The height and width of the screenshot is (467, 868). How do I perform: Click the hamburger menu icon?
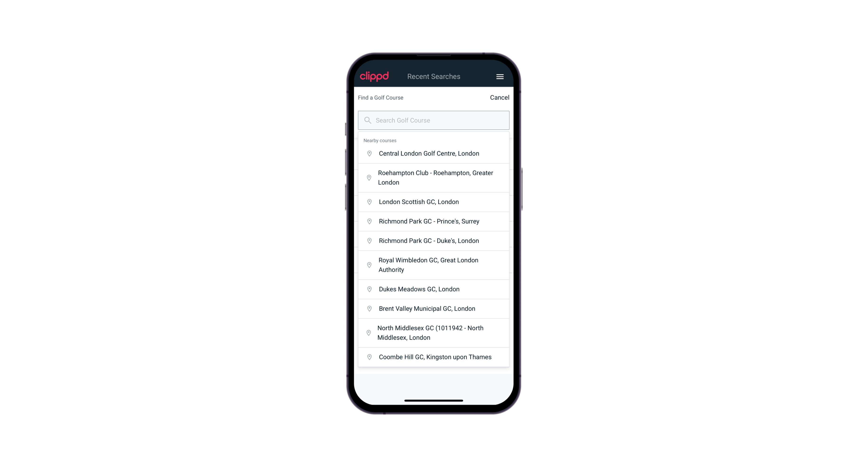click(500, 76)
